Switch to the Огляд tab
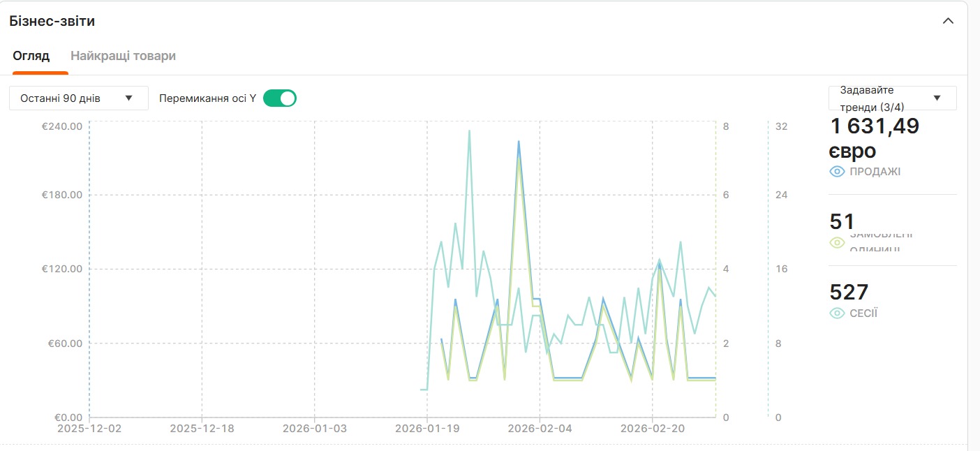The image size is (980, 451). click(x=31, y=56)
